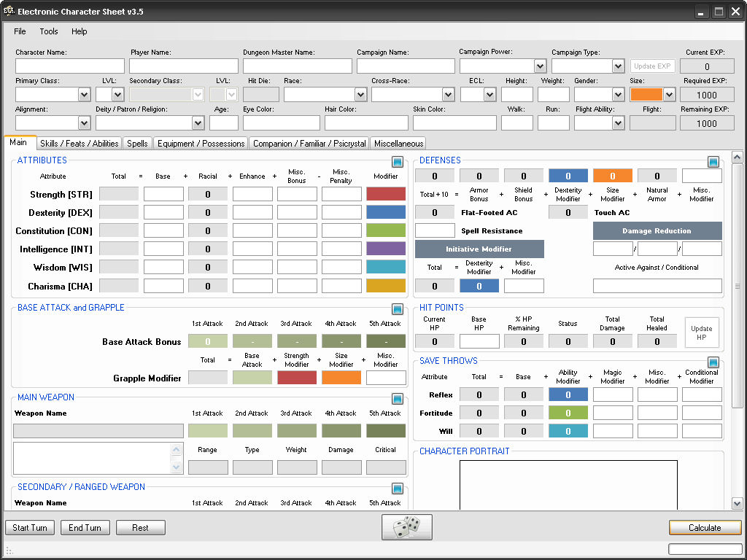This screenshot has width=747, height=560.
Task: Click the main panel scroll up arrow
Action: 737,157
